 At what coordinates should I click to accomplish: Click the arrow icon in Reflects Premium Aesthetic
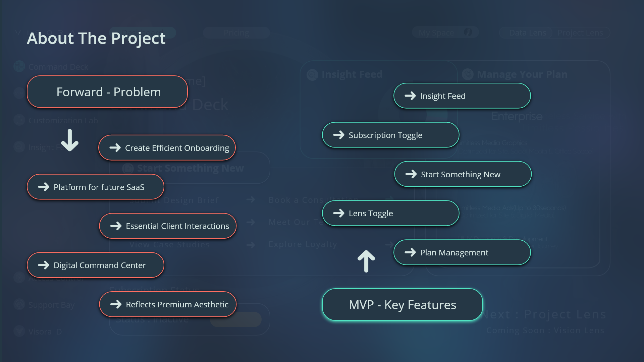click(x=116, y=304)
